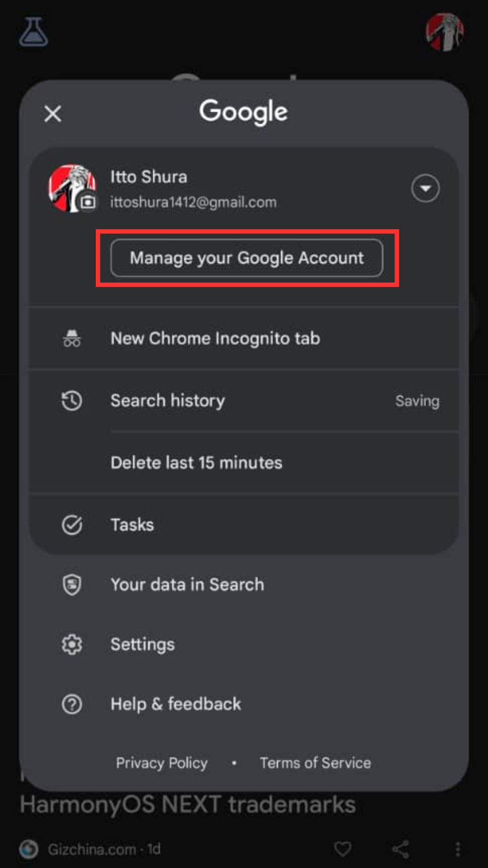Like the Gizchina article heart icon
This screenshot has width=488, height=868.
(343, 849)
